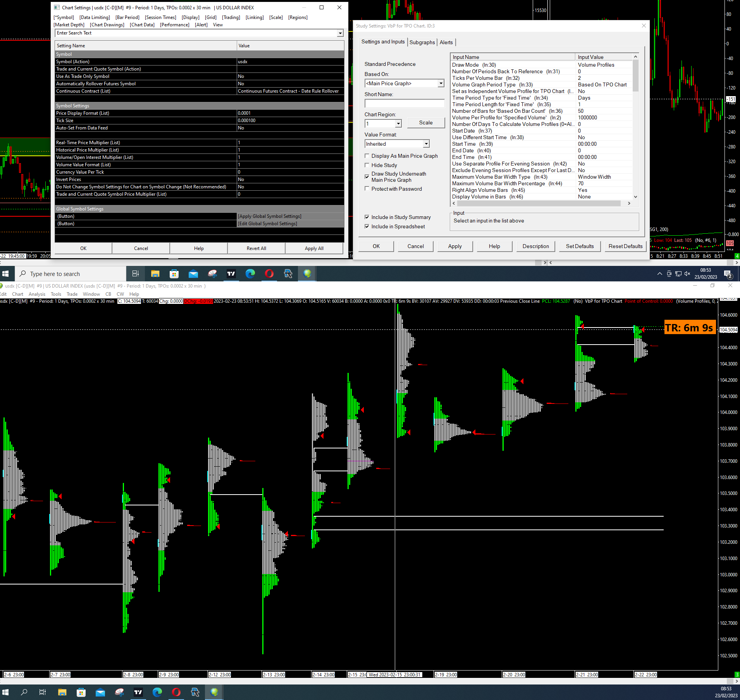Expand the Enter Search Text dropdown arrow

pyautogui.click(x=340, y=33)
